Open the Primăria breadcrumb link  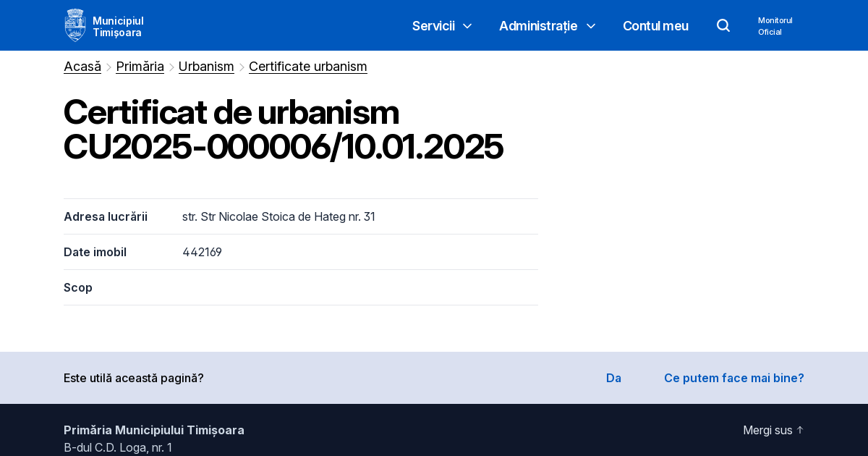point(140,66)
